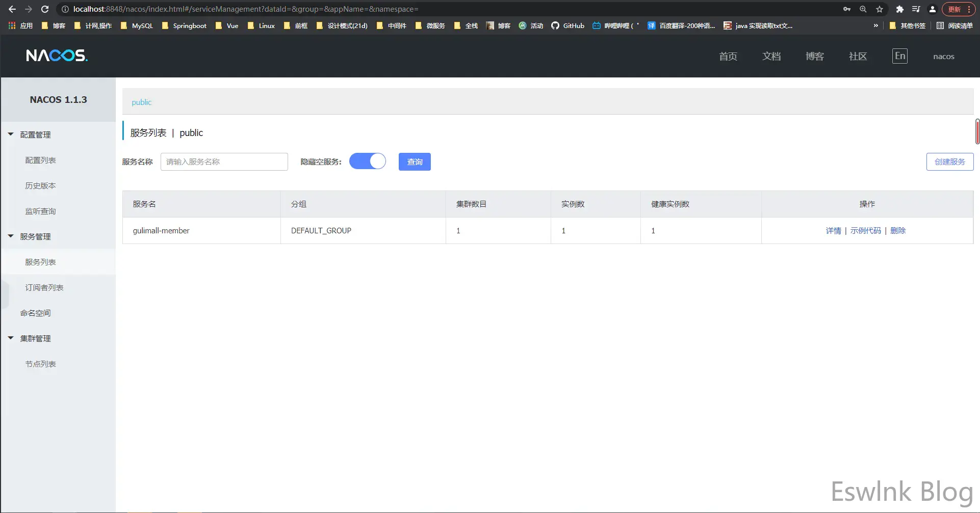The width and height of the screenshot is (980, 513).
Task: Collapse the 服务管理 sidebar section
Action: point(11,236)
